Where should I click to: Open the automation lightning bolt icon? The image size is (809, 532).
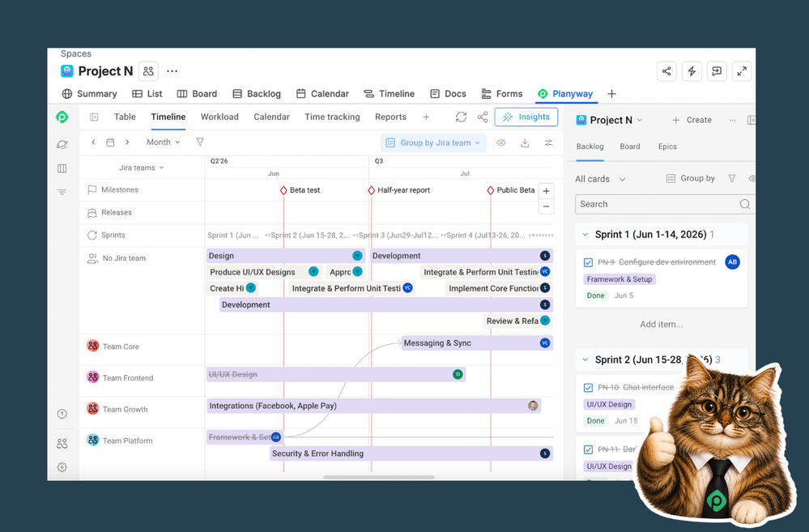click(692, 71)
